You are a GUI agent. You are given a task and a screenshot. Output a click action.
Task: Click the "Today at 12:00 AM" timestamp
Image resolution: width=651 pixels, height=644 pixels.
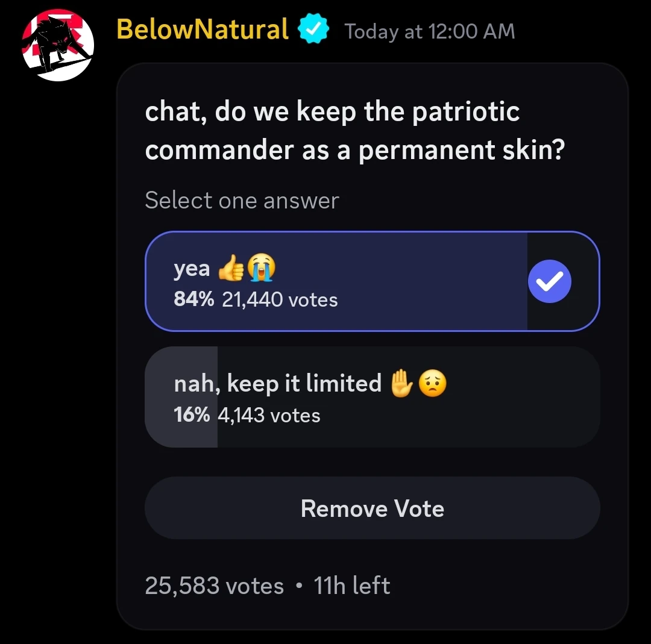tap(430, 31)
